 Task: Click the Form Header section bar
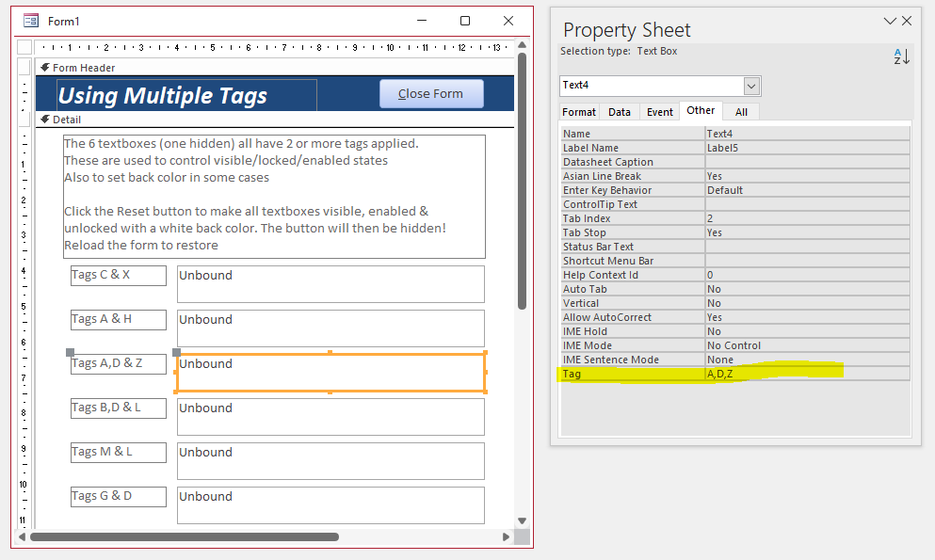[x=275, y=68]
